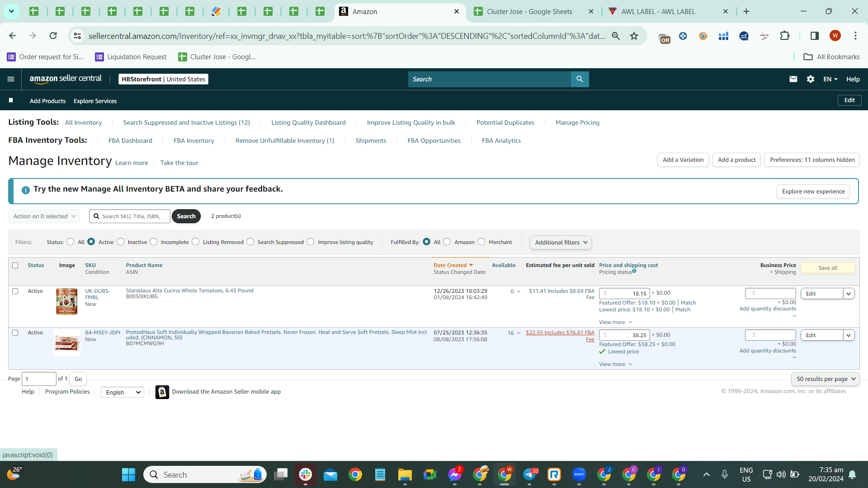The width and height of the screenshot is (868, 488).
Task: Check the box for the PretzelHaus row
Action: 15,333
